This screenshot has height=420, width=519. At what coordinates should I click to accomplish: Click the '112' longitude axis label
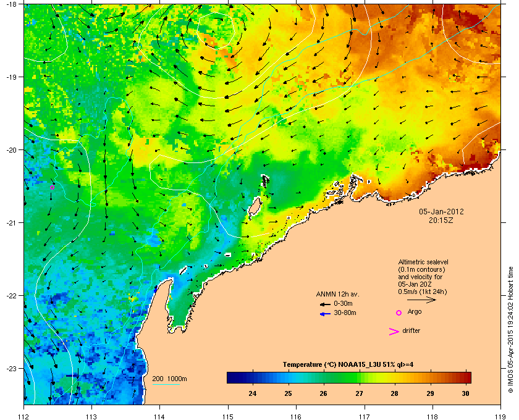(24, 417)
